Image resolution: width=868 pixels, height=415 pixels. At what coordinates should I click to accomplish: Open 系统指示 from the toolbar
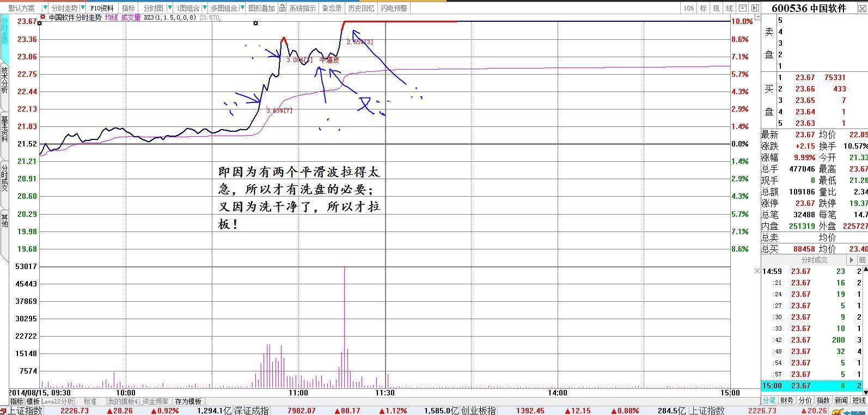click(x=302, y=8)
